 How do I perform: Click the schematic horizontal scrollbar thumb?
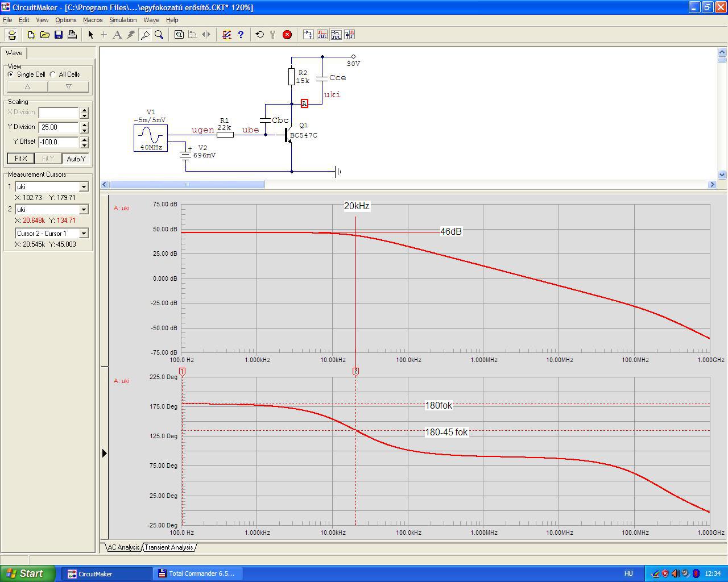click(187, 185)
